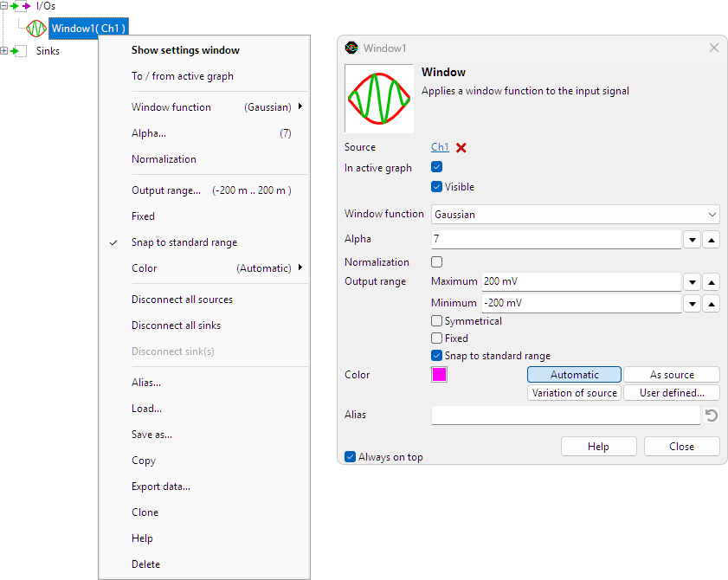728x580 pixels.
Task: Click the Help button in dialog
Action: [x=598, y=447]
